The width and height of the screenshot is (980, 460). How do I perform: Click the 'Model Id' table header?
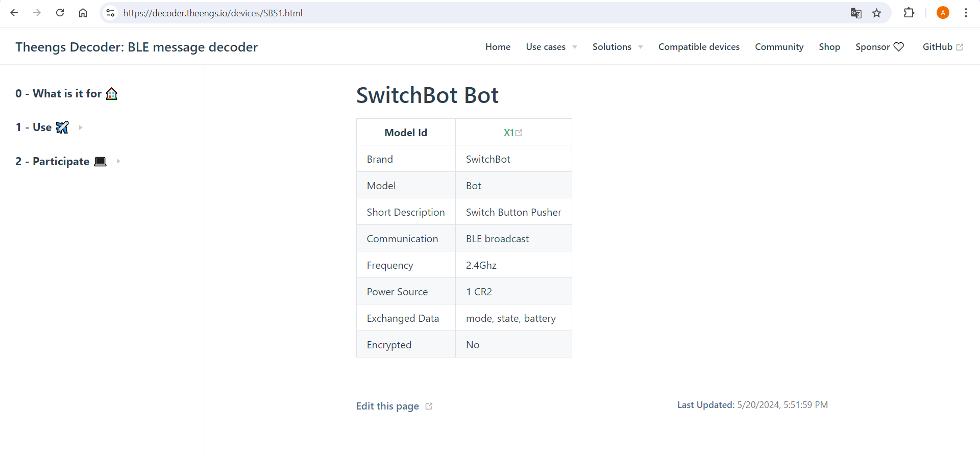coord(406,133)
